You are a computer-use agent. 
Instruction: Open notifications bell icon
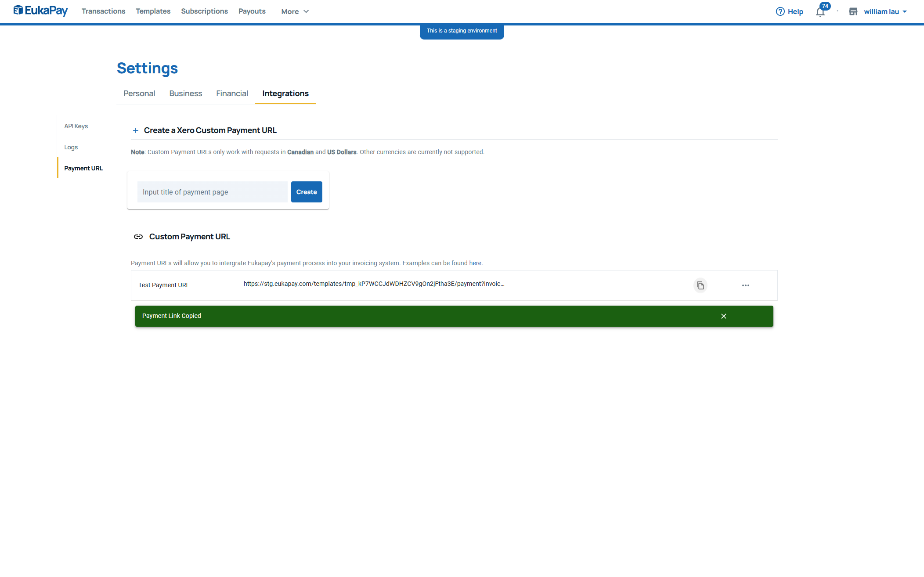(x=820, y=12)
